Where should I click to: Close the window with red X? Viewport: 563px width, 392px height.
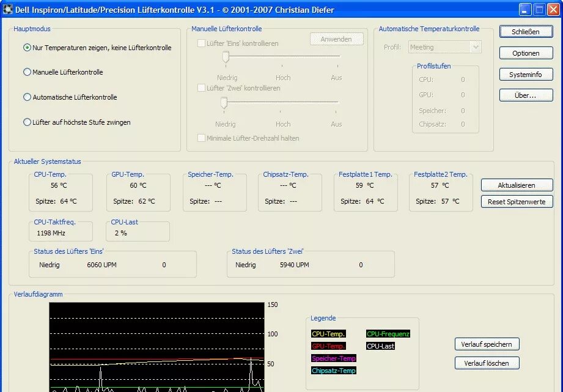tap(553, 10)
